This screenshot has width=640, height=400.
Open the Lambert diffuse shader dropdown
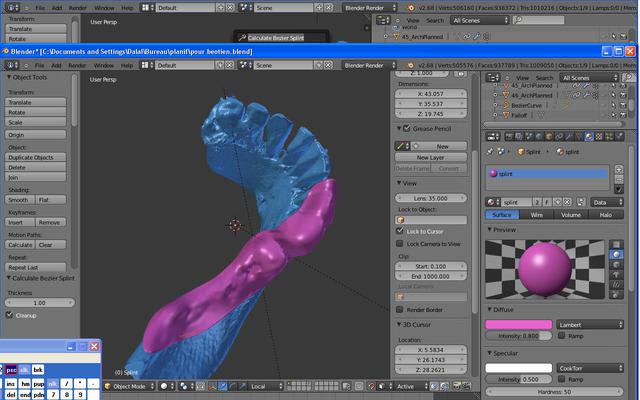tap(591, 324)
